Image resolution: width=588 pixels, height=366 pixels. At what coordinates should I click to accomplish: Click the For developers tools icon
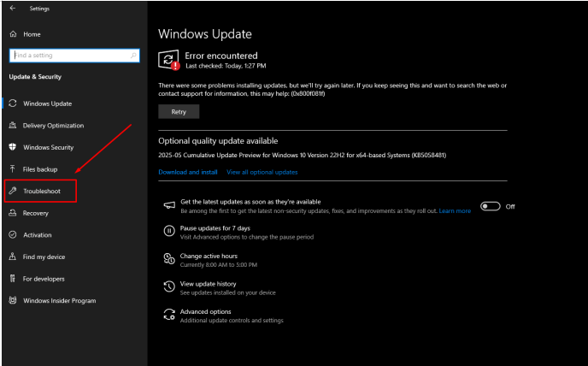pos(13,279)
